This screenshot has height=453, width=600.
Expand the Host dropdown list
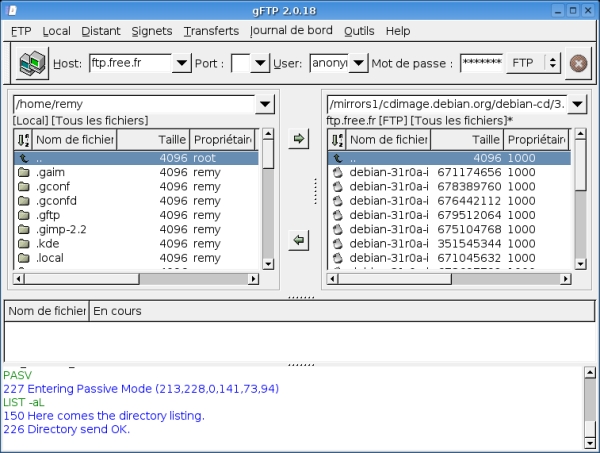181,63
